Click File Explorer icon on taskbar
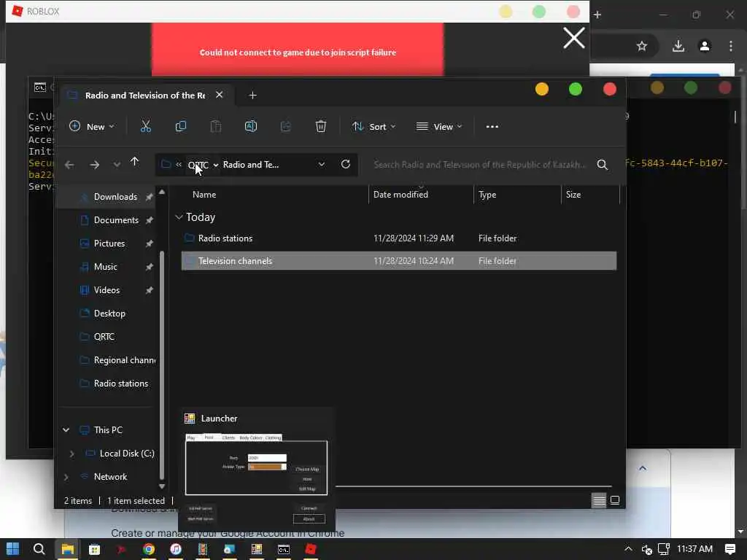Screen dimensions: 747x560 tap(67, 549)
